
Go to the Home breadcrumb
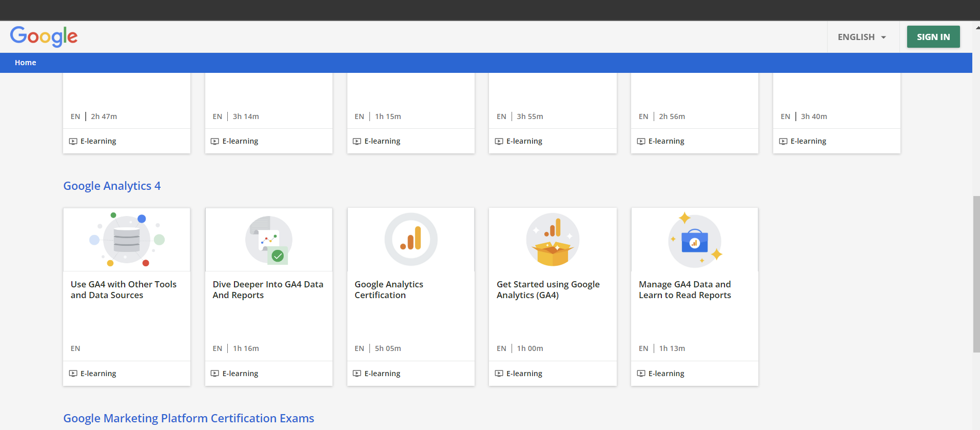[x=26, y=63]
